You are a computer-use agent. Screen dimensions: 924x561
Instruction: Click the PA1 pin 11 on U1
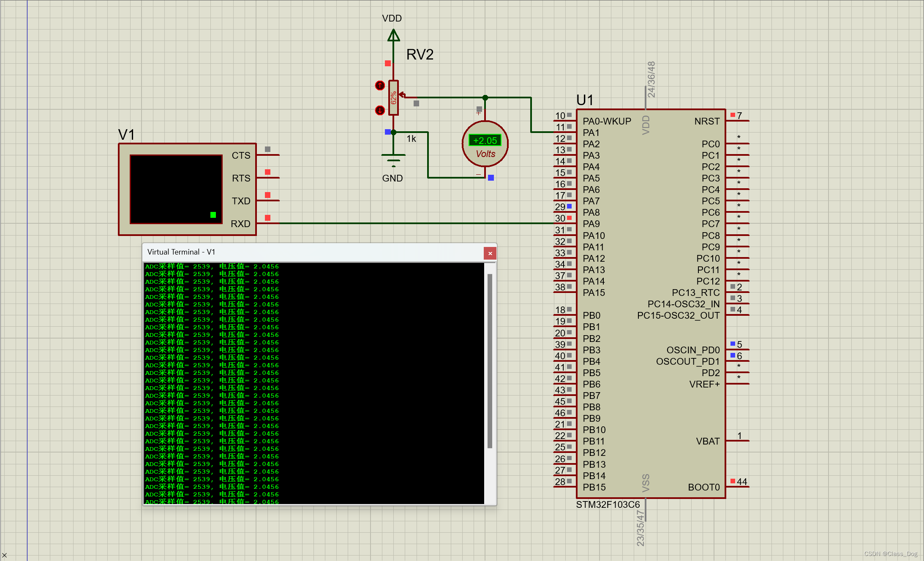point(565,132)
